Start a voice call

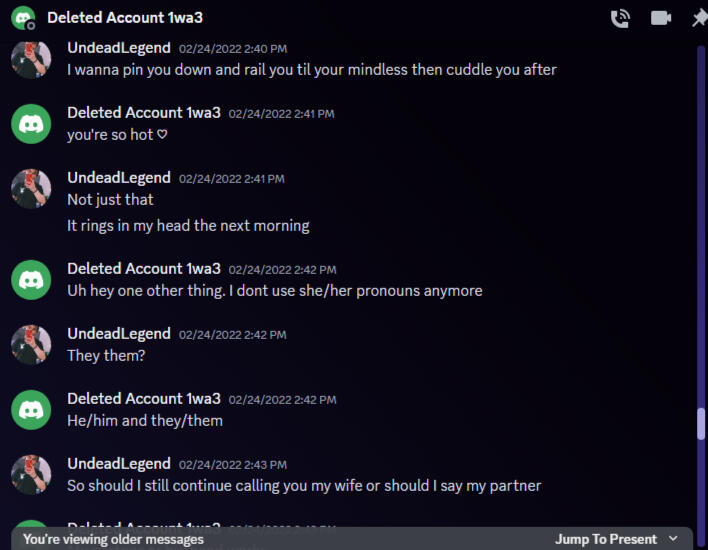pyautogui.click(x=620, y=18)
